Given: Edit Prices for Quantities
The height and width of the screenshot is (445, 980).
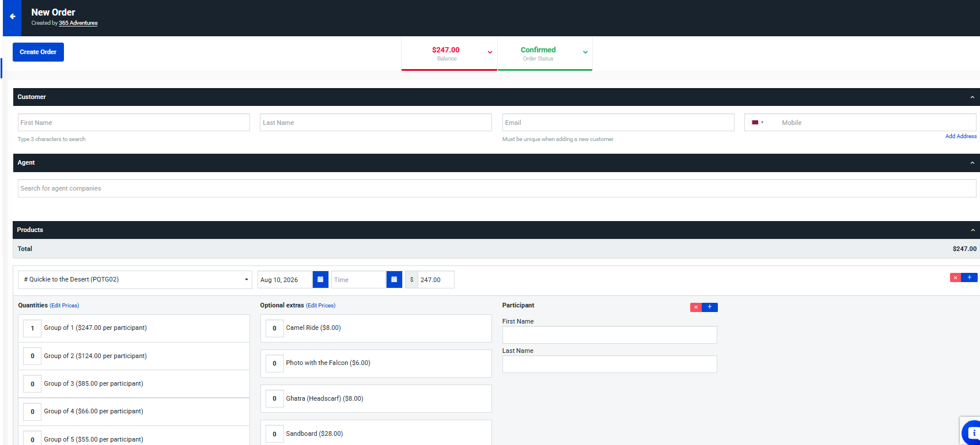Looking at the screenshot, I should (65, 306).
